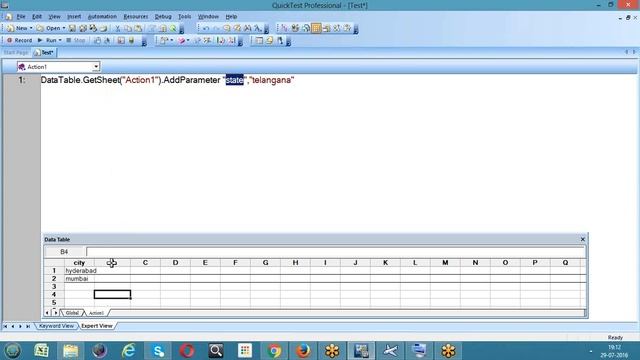640x360 pixels.
Task: Select the Expert View tab
Action: pyautogui.click(x=97, y=326)
